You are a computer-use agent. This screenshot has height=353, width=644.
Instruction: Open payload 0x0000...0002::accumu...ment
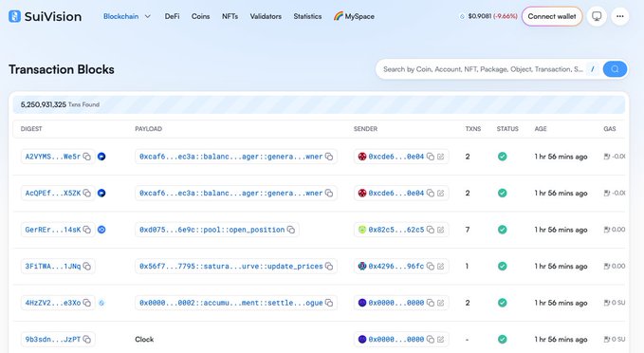[230, 303]
